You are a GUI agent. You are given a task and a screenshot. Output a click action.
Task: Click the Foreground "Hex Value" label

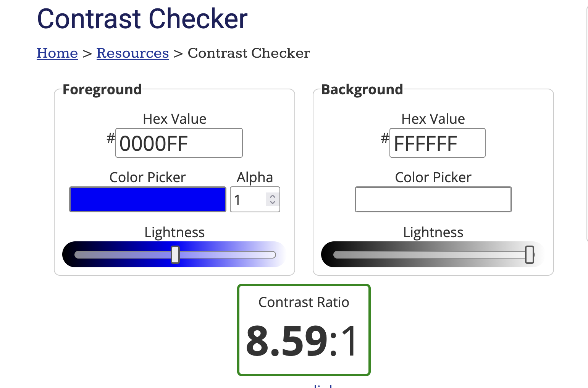coord(174,119)
